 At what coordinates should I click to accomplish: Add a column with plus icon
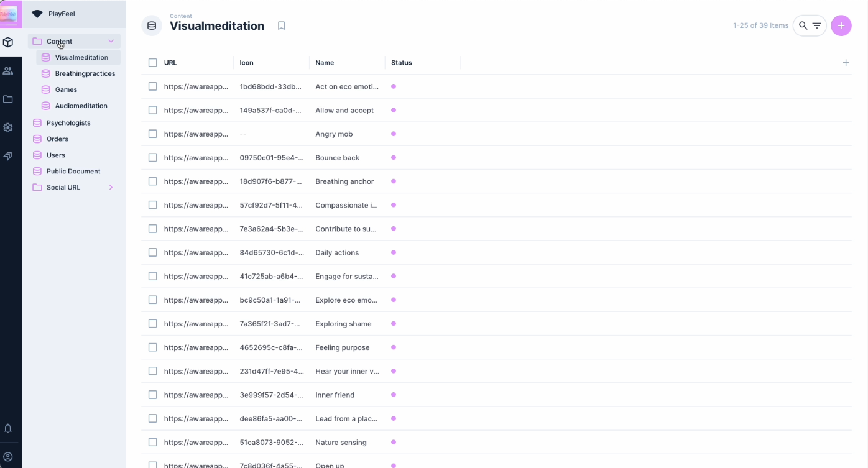[x=846, y=63]
